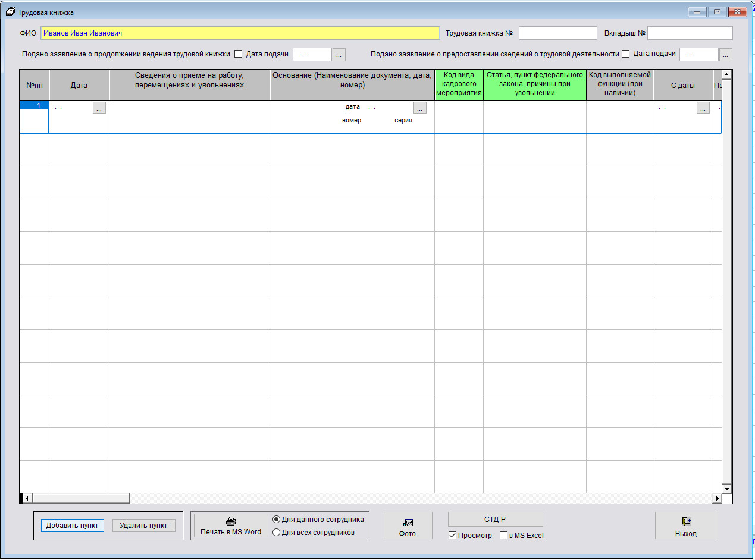755x560 pixels.
Task: Click horizontal scrollbar right arrow
Action: pos(717,498)
